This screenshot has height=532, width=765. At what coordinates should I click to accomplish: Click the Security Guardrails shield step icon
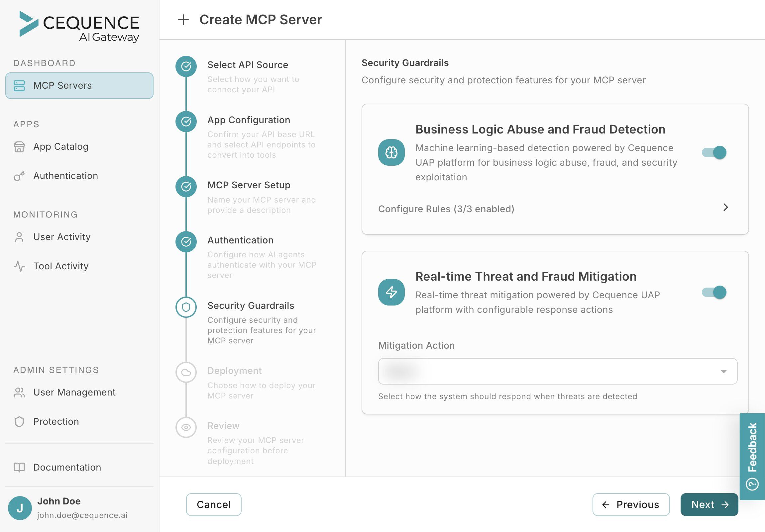point(186,307)
